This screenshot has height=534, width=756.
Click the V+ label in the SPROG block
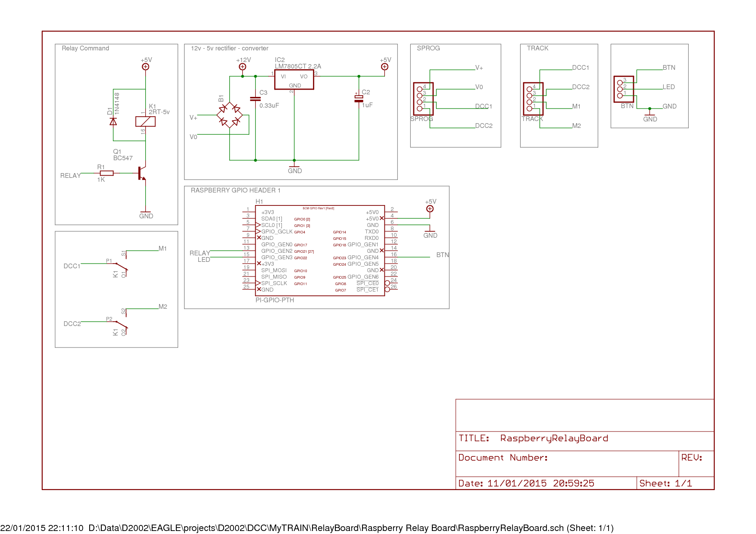479,68
